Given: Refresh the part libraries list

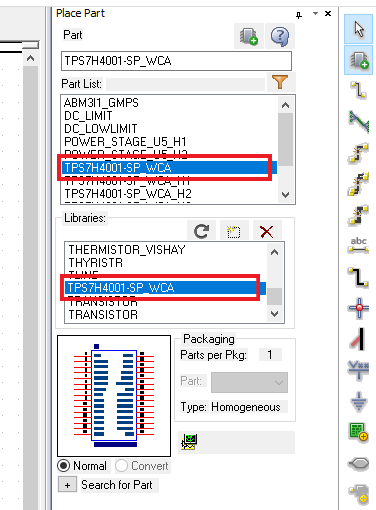Looking at the screenshot, I should (x=201, y=231).
